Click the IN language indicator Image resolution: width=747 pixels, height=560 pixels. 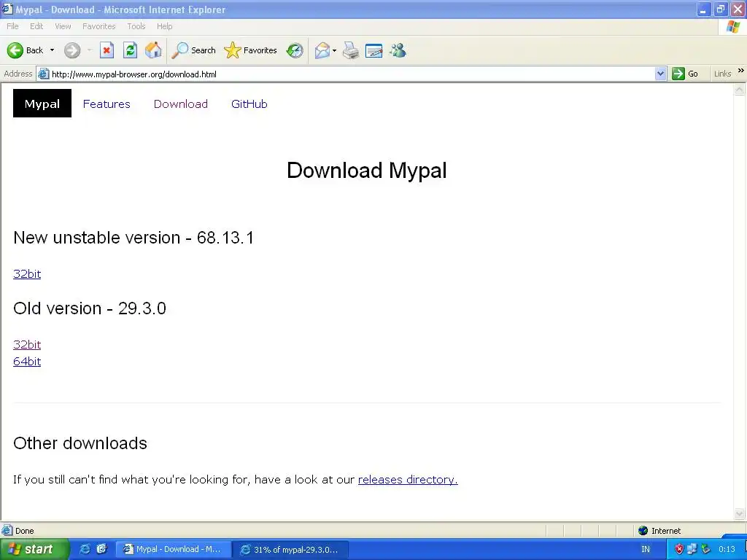[646, 550]
